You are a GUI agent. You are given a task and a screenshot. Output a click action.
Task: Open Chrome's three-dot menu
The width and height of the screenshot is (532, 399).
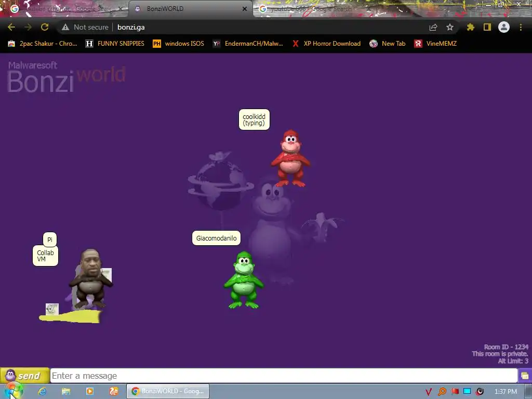click(x=521, y=27)
